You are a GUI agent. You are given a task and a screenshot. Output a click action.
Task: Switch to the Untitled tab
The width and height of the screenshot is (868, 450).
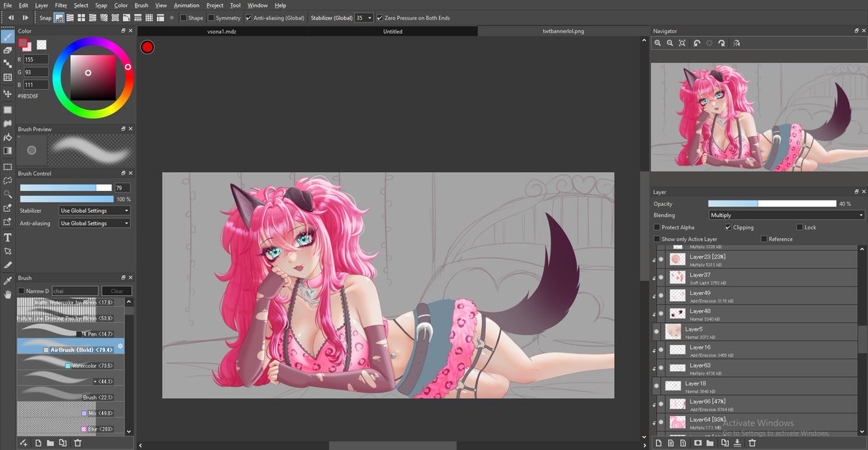click(x=393, y=31)
